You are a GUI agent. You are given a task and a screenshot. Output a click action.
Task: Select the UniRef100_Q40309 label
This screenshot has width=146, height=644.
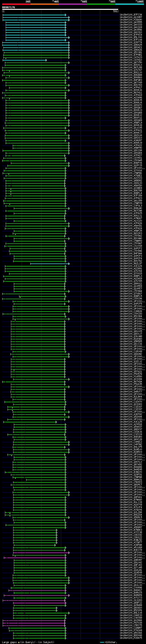coord(131,27)
